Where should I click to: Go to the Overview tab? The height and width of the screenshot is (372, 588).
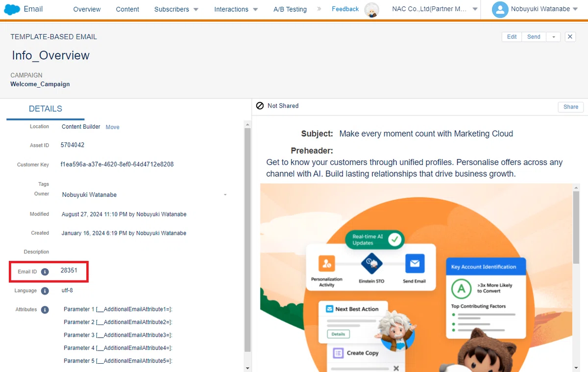point(87,9)
